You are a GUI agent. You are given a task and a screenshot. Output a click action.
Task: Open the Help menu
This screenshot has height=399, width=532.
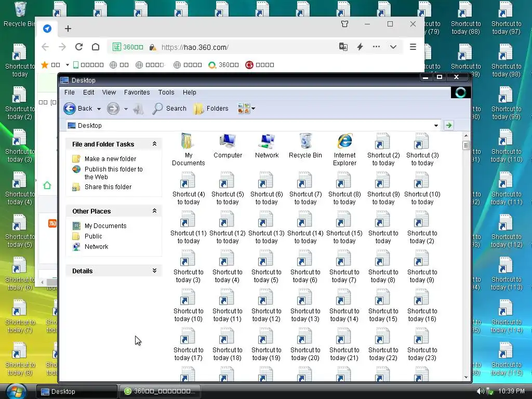(189, 92)
